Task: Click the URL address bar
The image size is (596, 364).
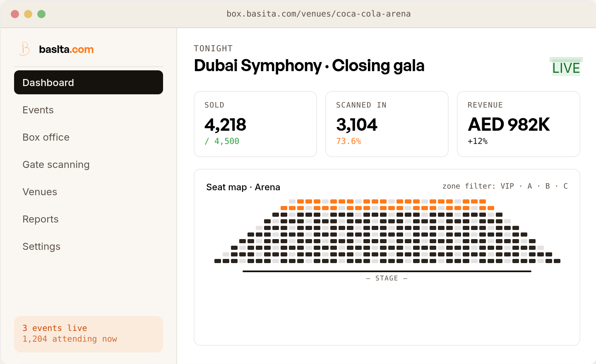Action: tap(318, 14)
